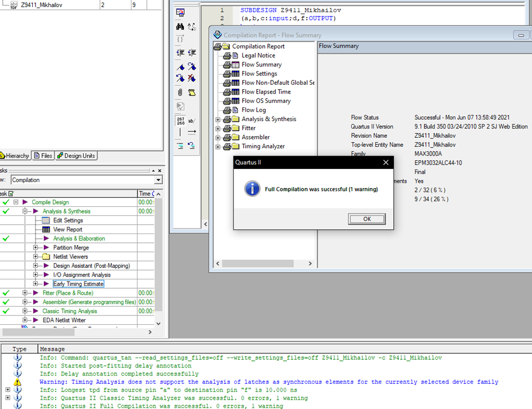Expand Design Assistant (Post-Mapping) task
The image size is (532, 409).
(36, 266)
